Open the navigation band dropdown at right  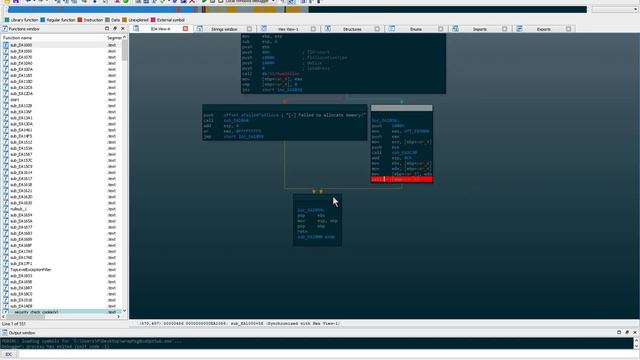click(x=636, y=9)
